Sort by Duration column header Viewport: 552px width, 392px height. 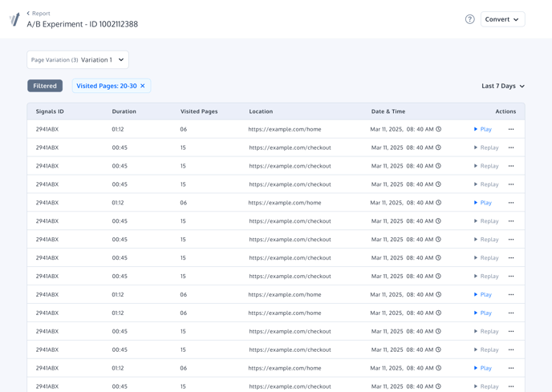pos(124,111)
